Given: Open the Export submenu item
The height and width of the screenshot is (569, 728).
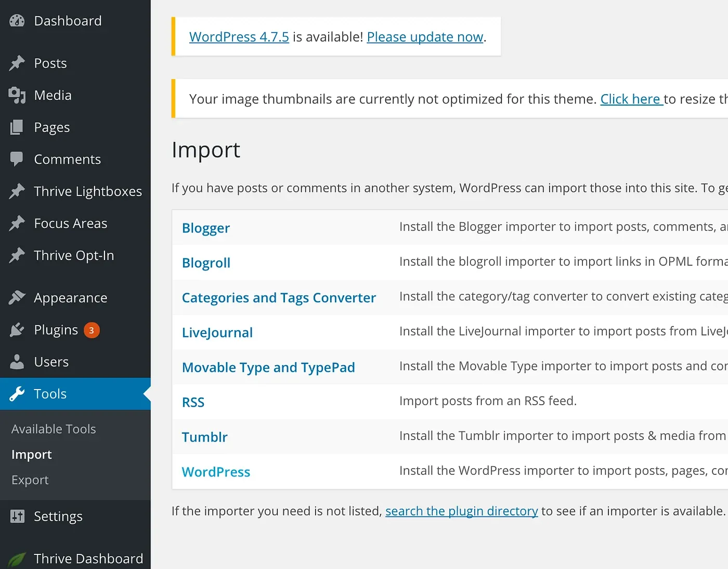Looking at the screenshot, I should coord(30,480).
